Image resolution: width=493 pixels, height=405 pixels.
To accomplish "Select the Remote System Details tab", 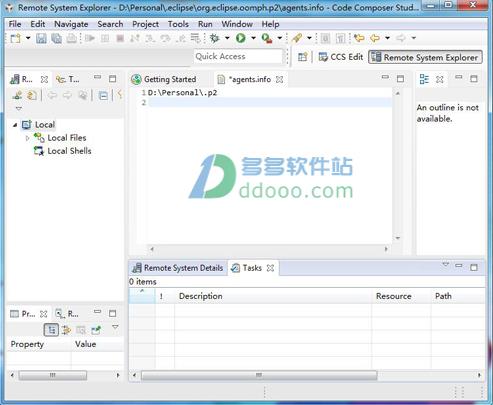I will 178,268.
